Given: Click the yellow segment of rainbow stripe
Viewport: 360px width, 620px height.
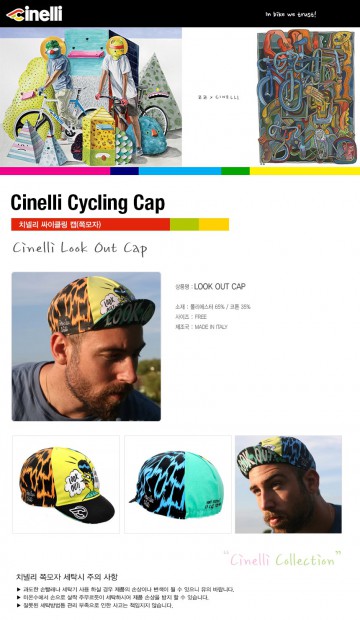Looking at the screenshot, I should click(x=305, y=171).
